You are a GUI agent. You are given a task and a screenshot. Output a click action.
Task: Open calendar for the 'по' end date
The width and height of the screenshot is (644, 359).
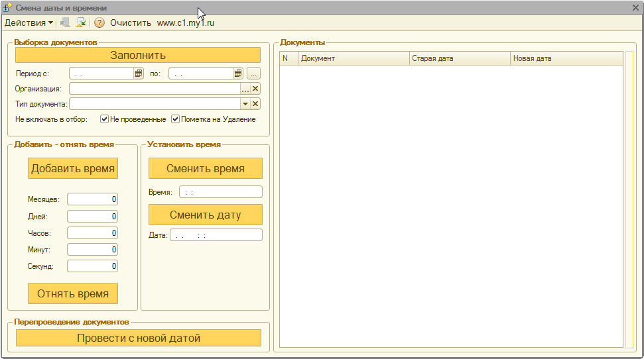pos(238,74)
